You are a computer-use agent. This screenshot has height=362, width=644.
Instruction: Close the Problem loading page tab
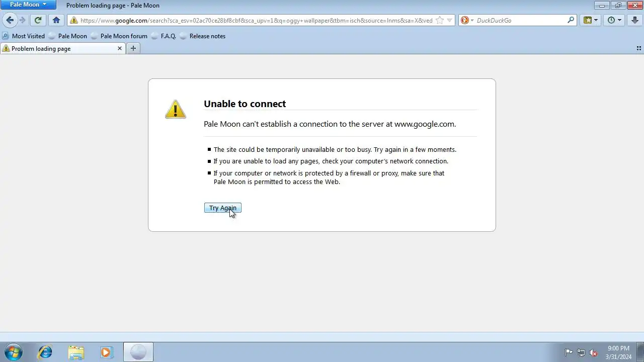(x=120, y=49)
